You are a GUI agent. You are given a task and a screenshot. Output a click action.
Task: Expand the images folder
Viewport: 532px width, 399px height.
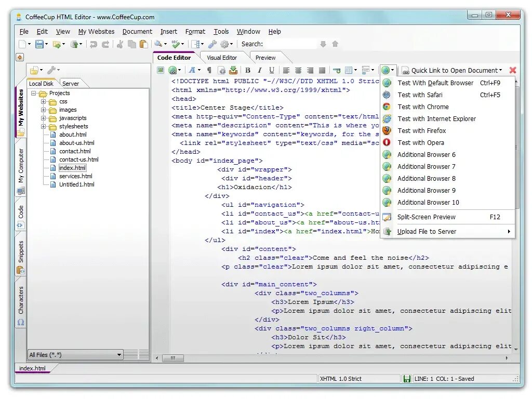[44, 110]
